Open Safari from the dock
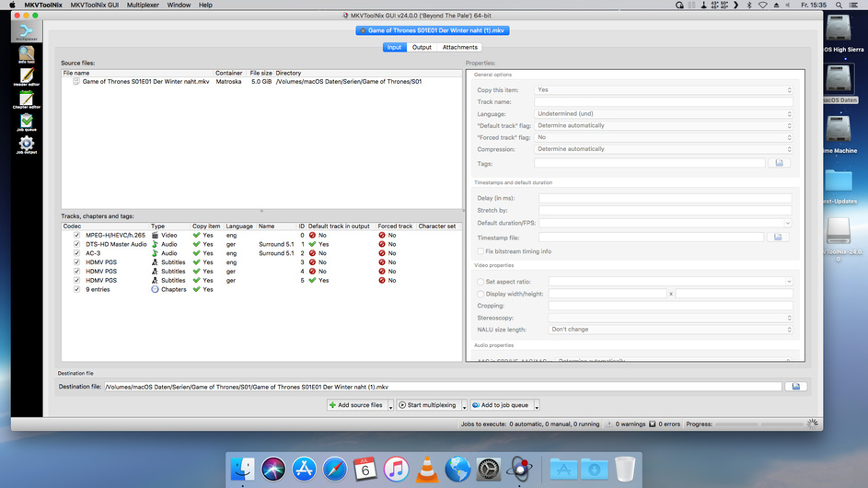Screen dimensions: 868x488 335,470
